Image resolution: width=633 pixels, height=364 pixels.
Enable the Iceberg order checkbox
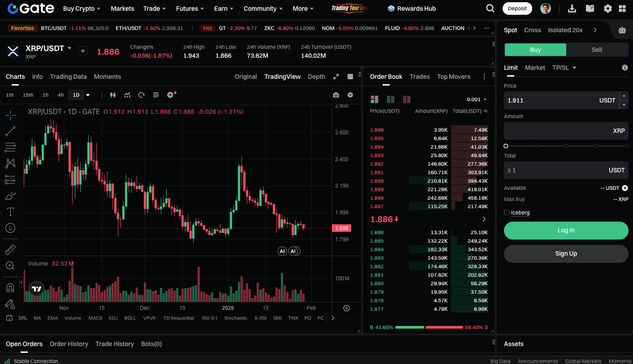507,213
